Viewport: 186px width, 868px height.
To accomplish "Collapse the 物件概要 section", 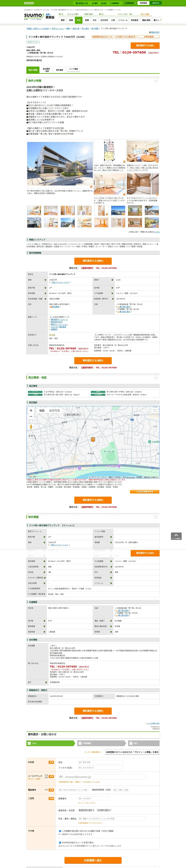I will 156,517.
